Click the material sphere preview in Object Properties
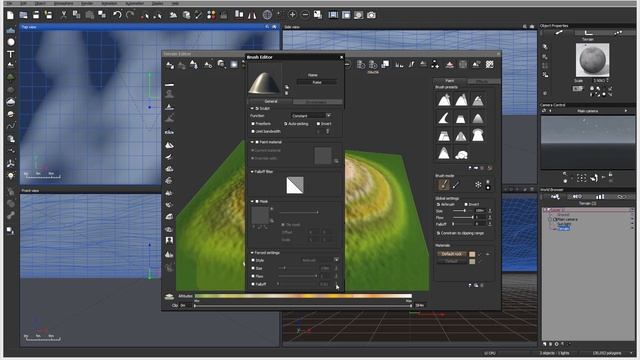 coord(592,60)
